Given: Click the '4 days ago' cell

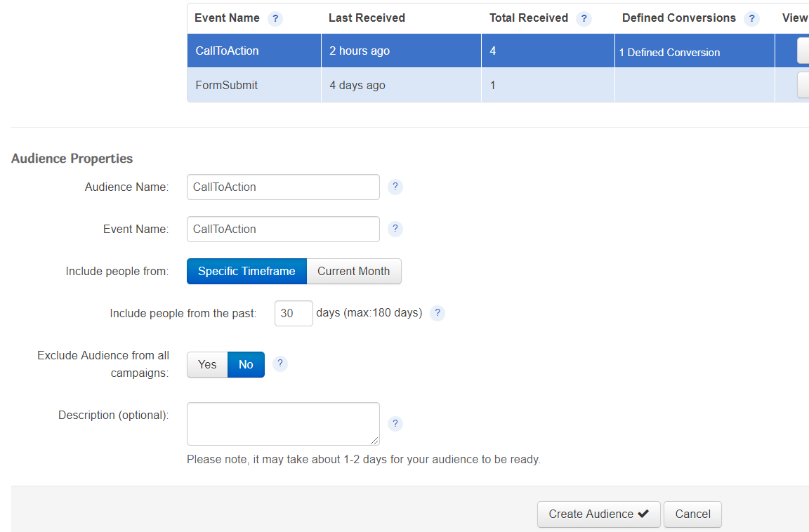Looking at the screenshot, I should [401, 85].
